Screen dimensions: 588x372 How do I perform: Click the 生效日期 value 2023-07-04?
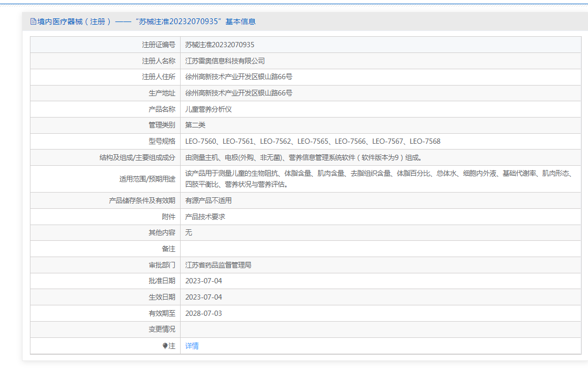click(x=204, y=297)
